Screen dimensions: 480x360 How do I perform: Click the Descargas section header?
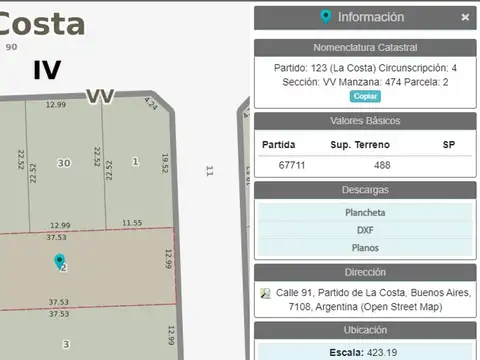pyautogui.click(x=365, y=190)
